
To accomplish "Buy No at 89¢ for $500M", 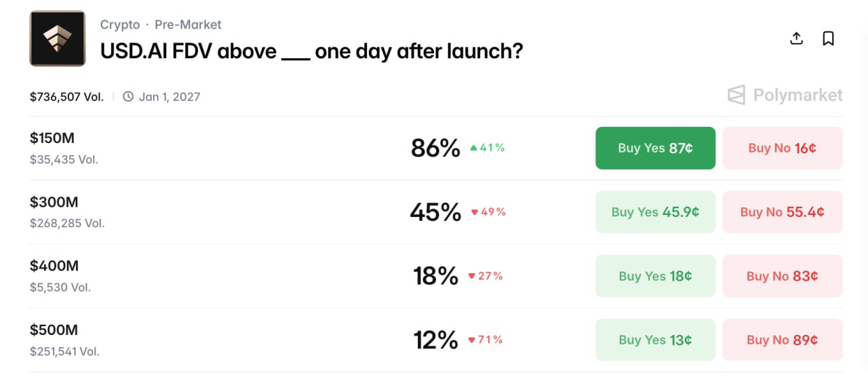I will [x=783, y=340].
